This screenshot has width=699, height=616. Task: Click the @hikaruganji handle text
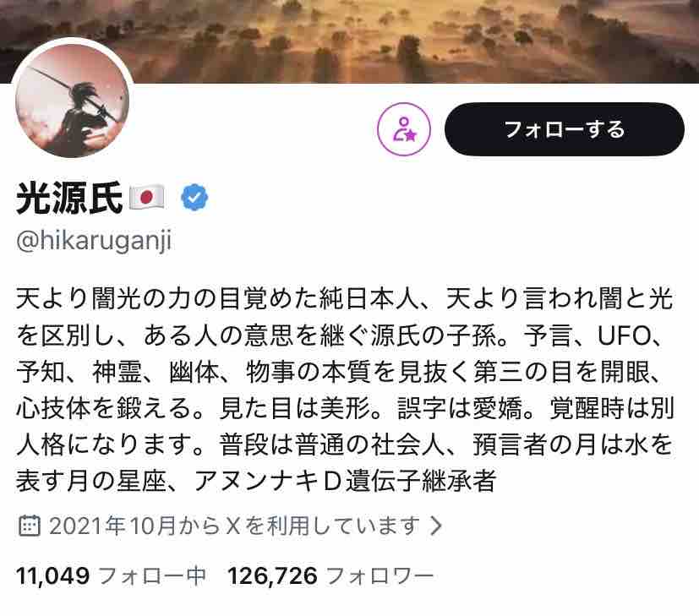94,241
